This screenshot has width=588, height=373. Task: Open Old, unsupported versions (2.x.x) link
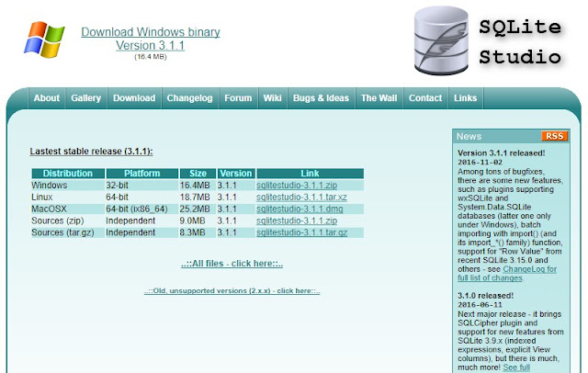click(x=232, y=291)
